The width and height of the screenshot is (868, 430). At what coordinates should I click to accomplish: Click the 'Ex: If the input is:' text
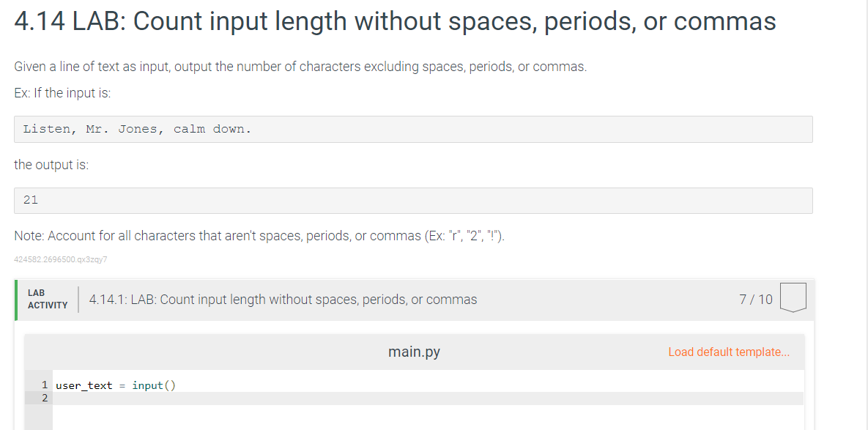pyautogui.click(x=62, y=93)
